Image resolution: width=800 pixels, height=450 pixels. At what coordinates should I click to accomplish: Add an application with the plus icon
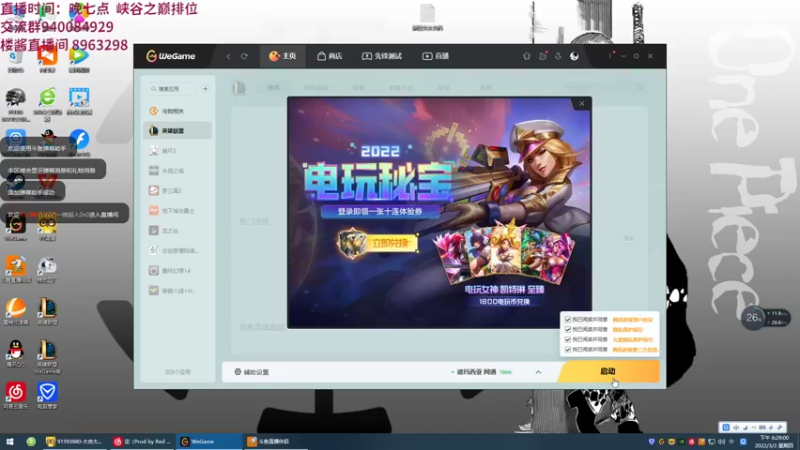click(x=205, y=89)
